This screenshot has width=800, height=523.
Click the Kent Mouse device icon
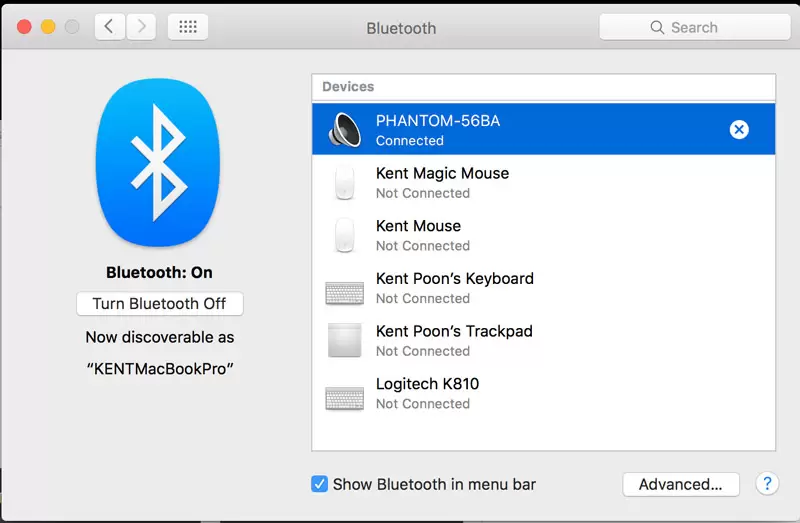[x=344, y=236]
